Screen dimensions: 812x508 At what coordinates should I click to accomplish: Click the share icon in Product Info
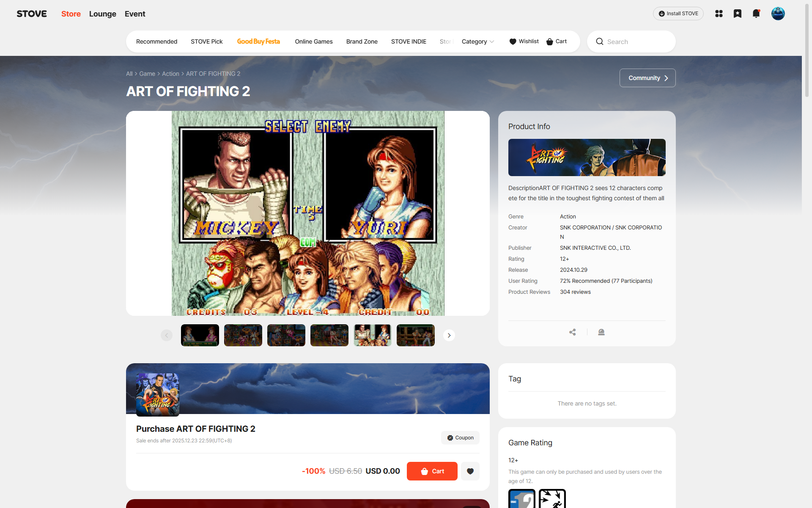click(573, 332)
